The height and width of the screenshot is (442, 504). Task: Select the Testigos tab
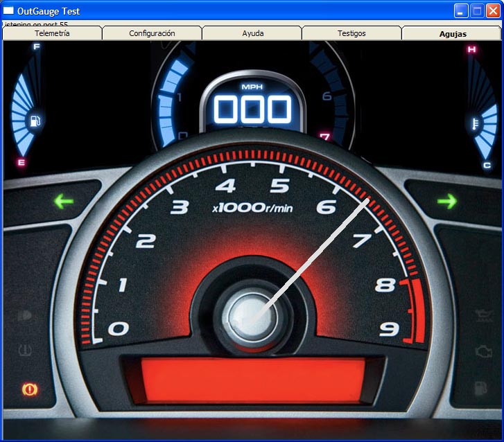pyautogui.click(x=351, y=33)
